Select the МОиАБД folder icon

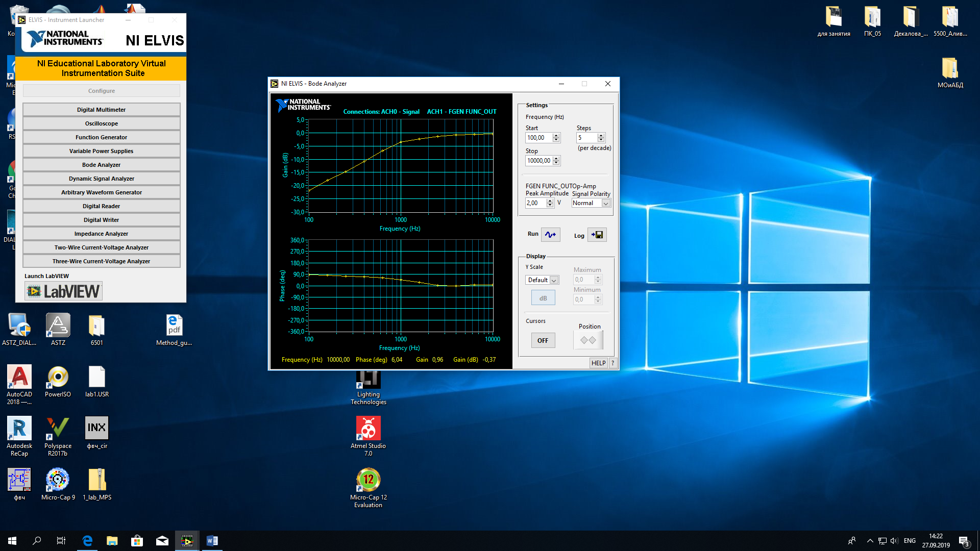[950, 73]
